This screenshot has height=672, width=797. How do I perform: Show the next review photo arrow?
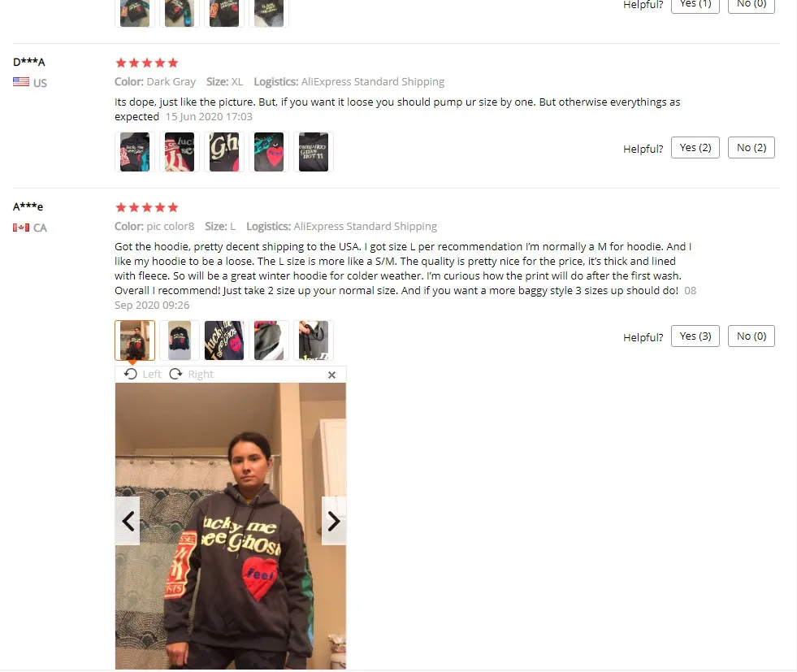tap(334, 521)
